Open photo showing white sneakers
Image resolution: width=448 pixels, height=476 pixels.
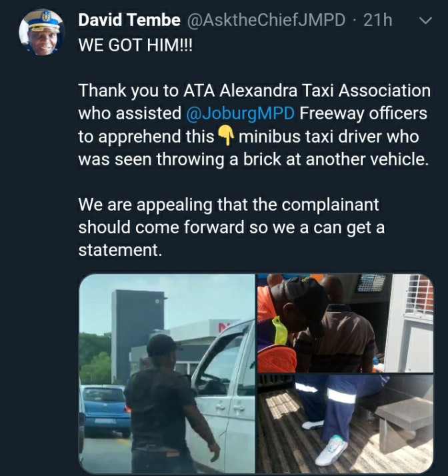pyautogui.click(x=345, y=424)
